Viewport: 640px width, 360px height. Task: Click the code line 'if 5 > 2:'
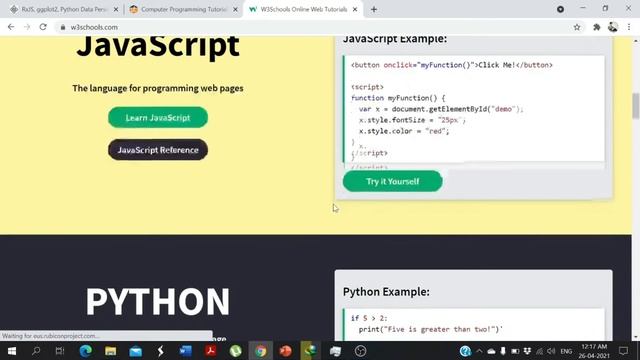(369, 318)
